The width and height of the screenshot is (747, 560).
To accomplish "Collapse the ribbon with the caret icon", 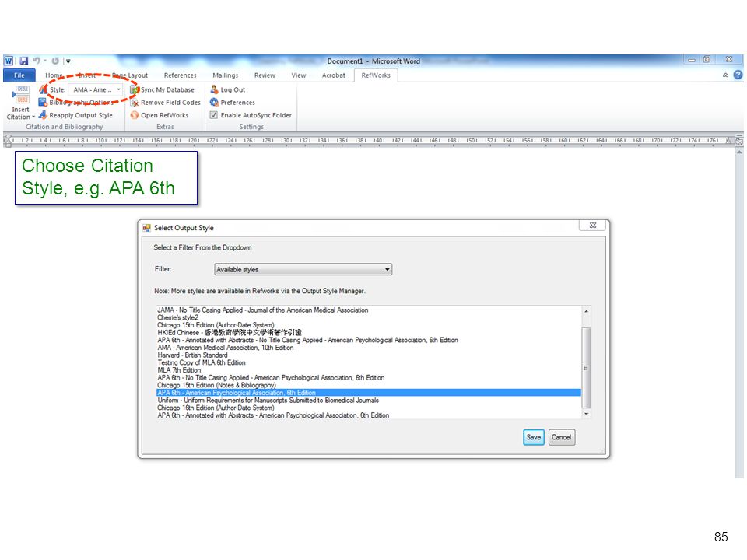I will tap(725, 75).
